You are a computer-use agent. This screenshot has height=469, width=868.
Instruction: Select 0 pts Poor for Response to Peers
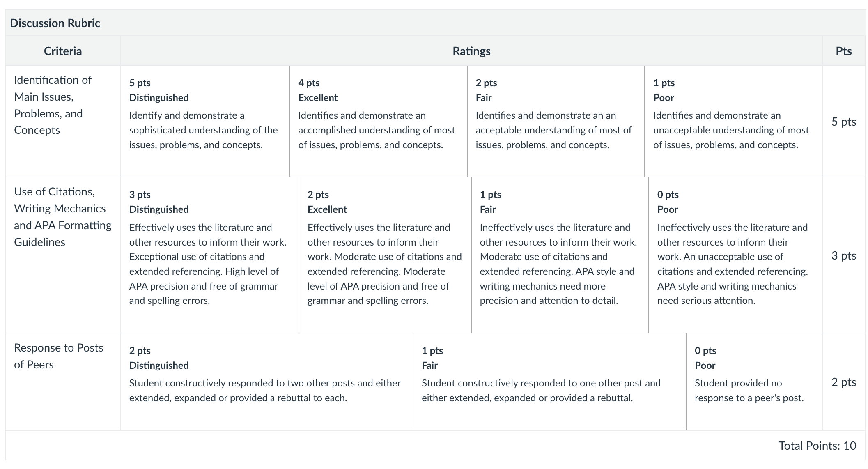click(755, 382)
